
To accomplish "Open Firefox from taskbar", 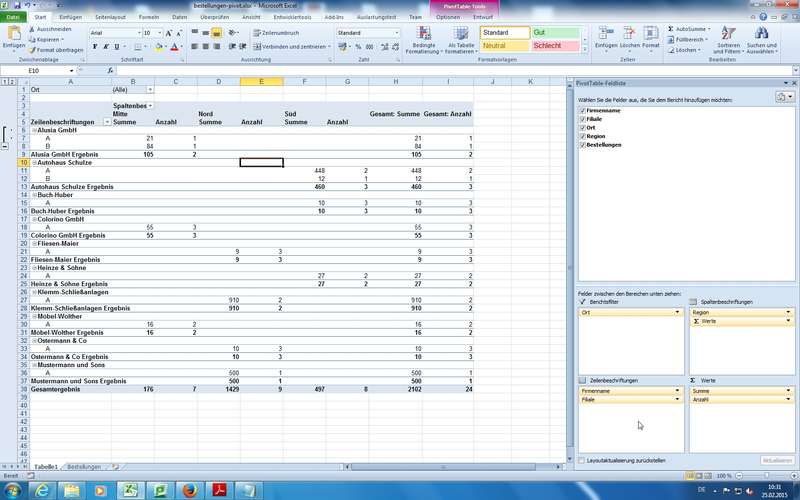I will pos(190,491).
